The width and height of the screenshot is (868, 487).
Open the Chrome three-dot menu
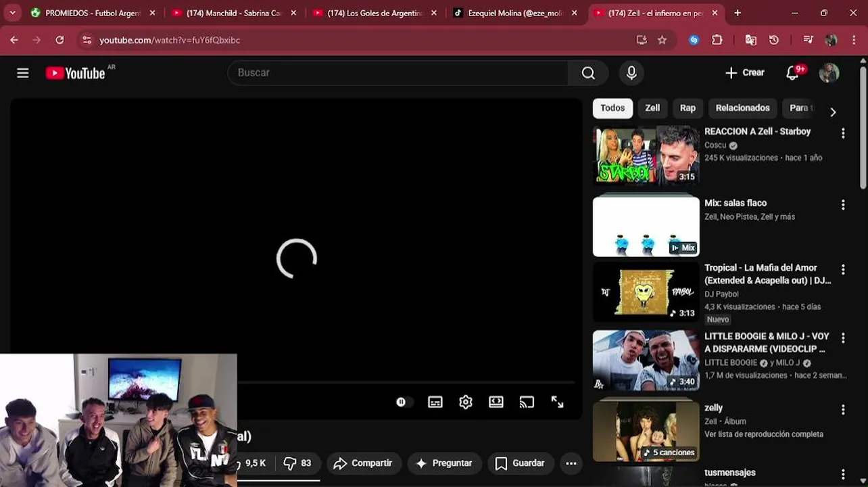pos(854,40)
